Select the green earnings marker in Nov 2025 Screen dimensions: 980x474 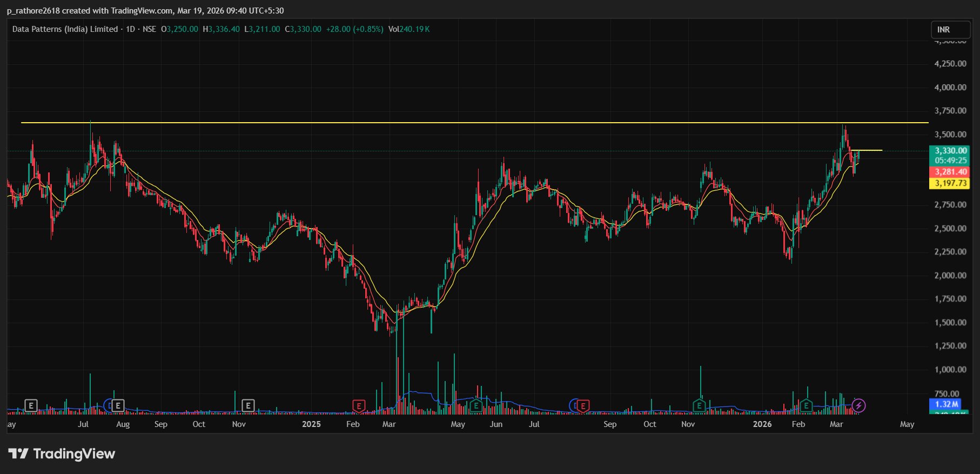coord(699,405)
